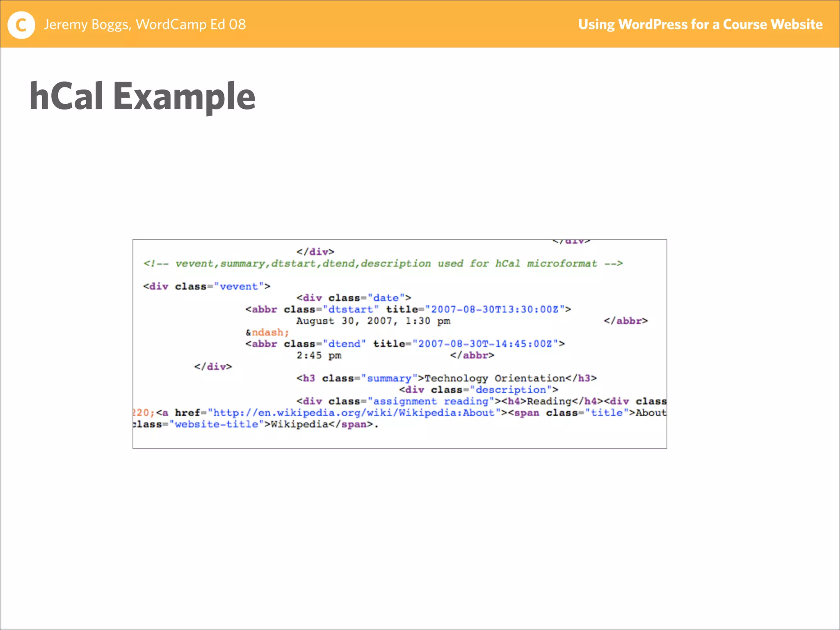
Task: Click the 'div class="date"' code line
Action: [354, 298]
